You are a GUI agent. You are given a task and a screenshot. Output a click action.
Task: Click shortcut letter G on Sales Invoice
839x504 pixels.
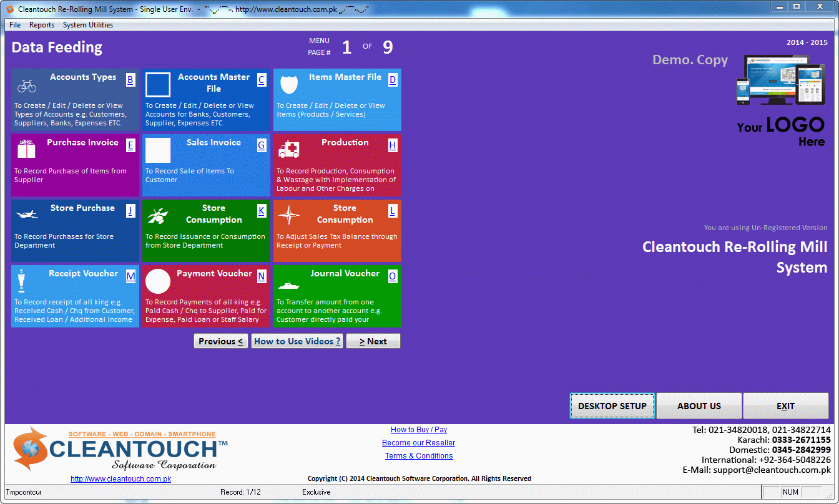click(261, 145)
